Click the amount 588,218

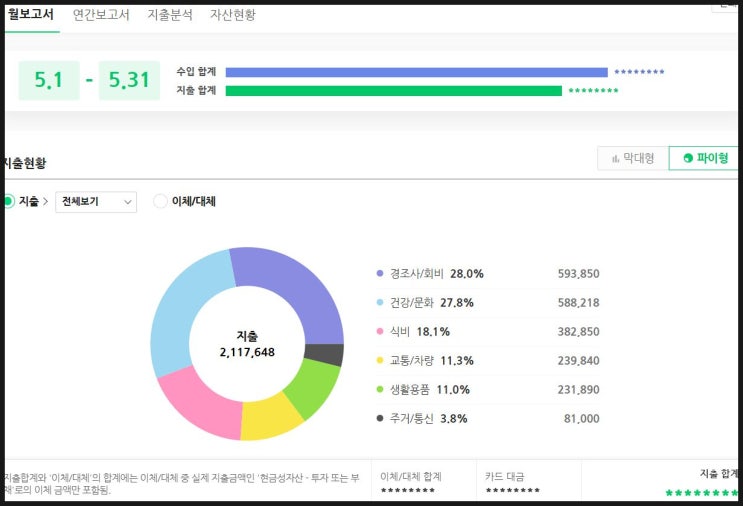click(x=579, y=302)
